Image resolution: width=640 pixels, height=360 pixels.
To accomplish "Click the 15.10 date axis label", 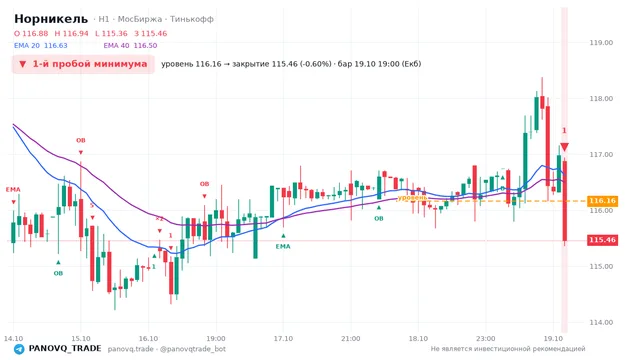I will click(81, 338).
